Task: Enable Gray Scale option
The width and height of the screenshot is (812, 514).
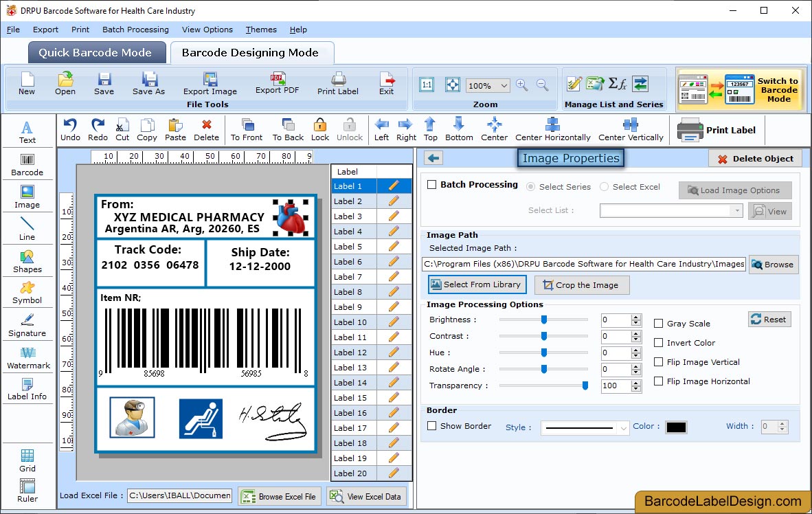Action: point(659,324)
